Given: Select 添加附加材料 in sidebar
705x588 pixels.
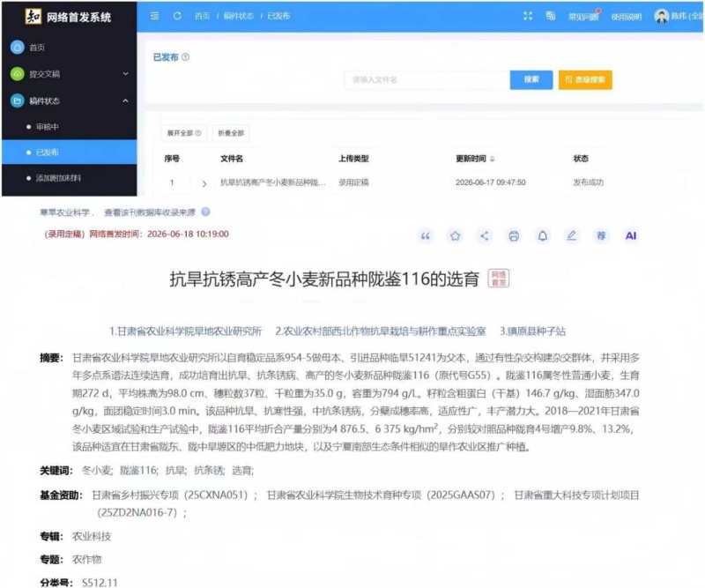Looking at the screenshot, I should point(58,178).
